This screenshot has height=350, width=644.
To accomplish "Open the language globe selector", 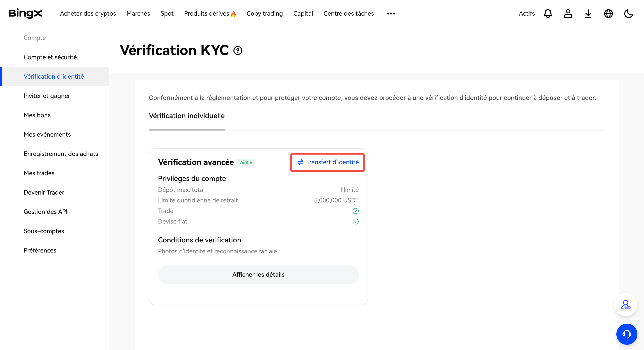I will 608,14.
